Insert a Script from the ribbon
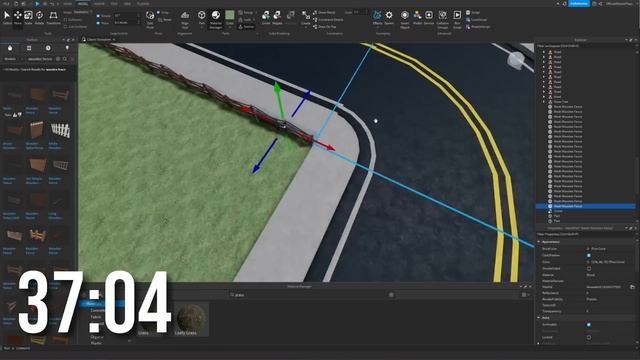The width and height of the screenshot is (640, 360). tap(473, 13)
